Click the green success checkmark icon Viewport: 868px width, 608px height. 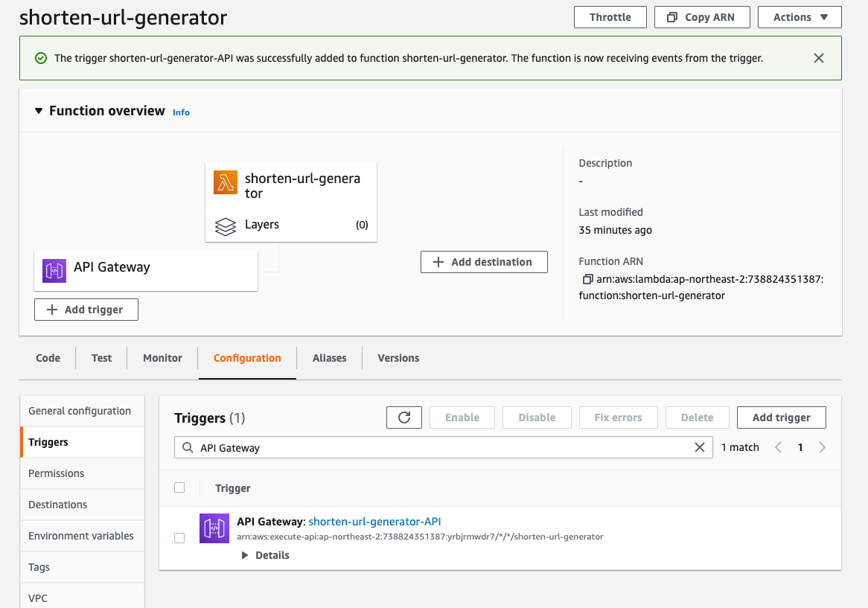[41, 58]
